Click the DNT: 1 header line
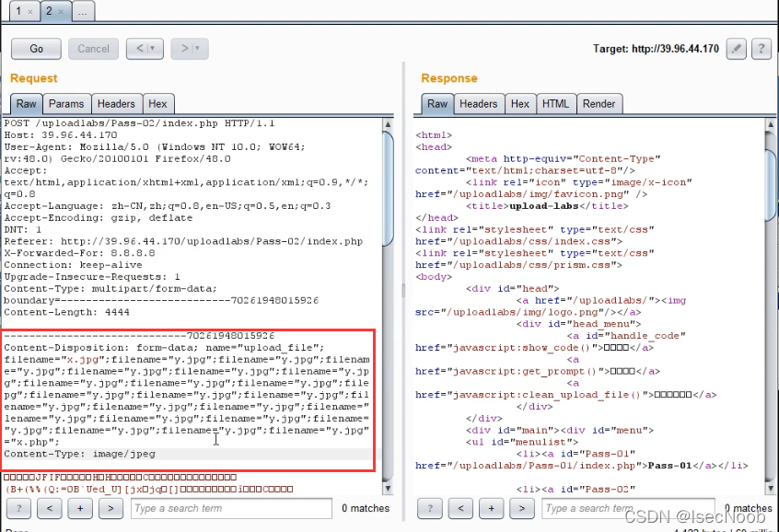 click(x=23, y=229)
